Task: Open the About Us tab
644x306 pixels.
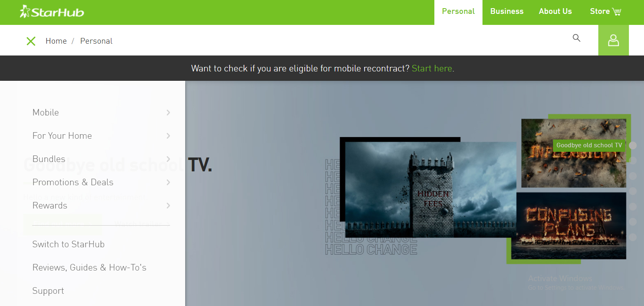Action: [x=555, y=11]
